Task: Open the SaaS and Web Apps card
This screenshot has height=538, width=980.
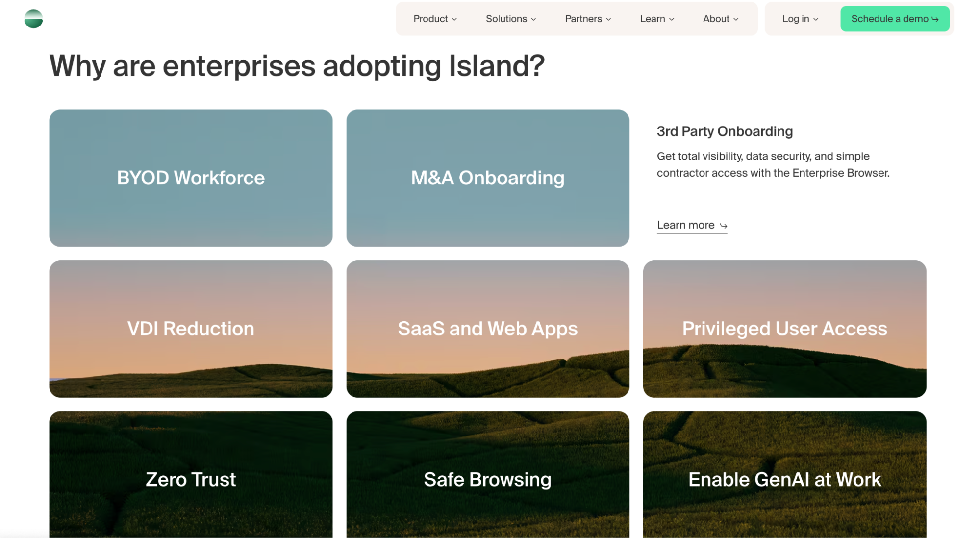Action: (488, 329)
